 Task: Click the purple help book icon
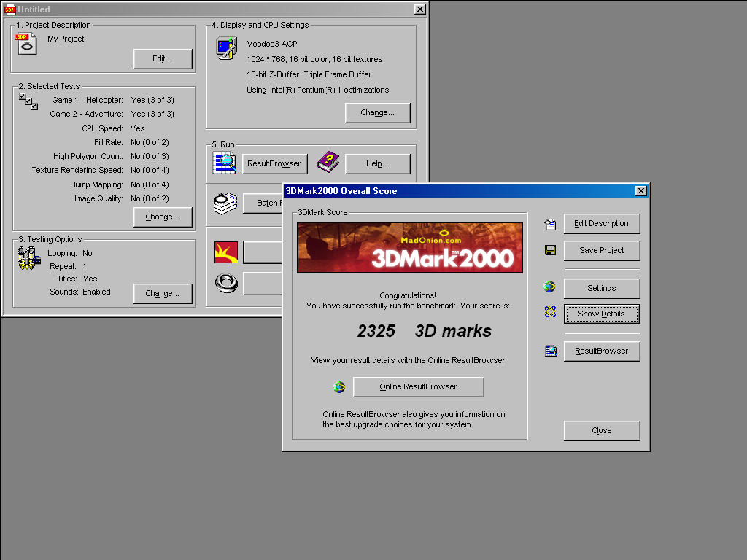point(328,162)
